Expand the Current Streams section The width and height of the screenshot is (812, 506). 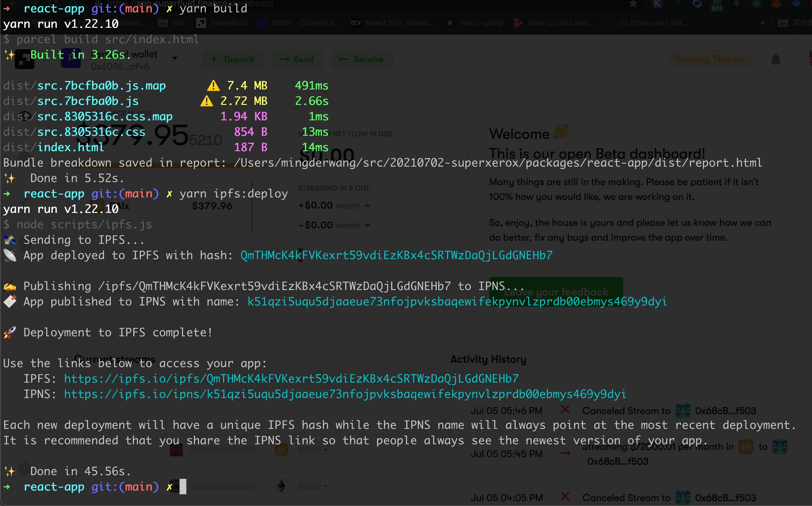tap(115, 359)
